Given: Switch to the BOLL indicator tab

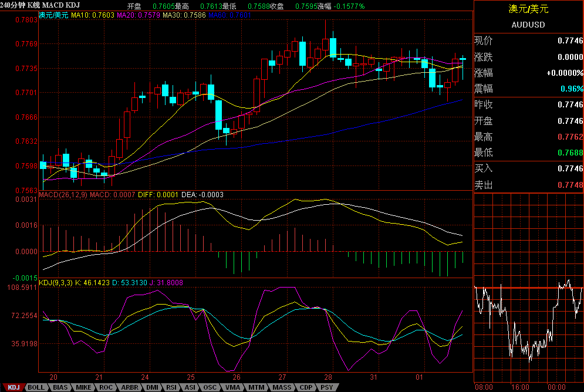Looking at the screenshot, I should pyautogui.click(x=36, y=387).
